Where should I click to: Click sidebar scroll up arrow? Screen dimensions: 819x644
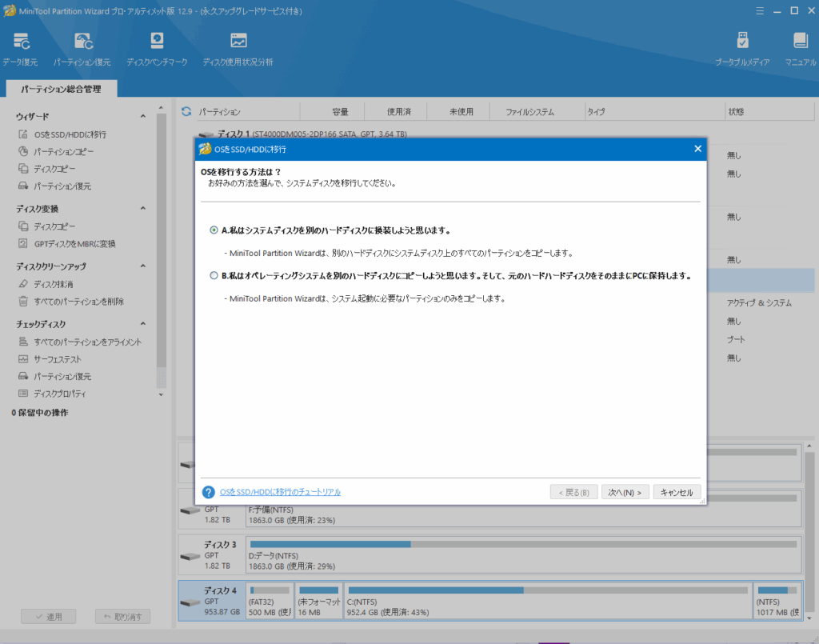click(x=161, y=107)
